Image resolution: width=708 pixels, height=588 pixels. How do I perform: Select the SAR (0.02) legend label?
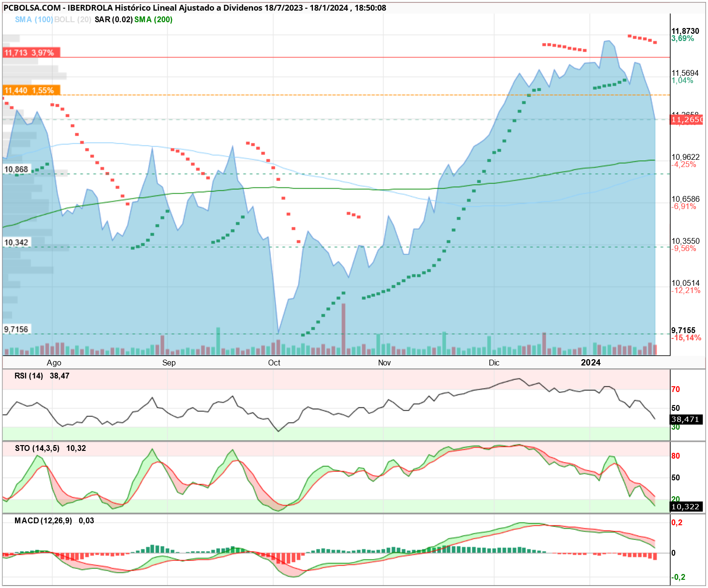point(113,20)
